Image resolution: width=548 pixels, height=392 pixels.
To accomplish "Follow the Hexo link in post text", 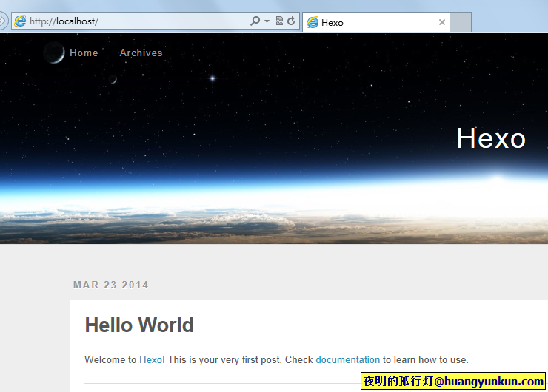I will pos(150,360).
